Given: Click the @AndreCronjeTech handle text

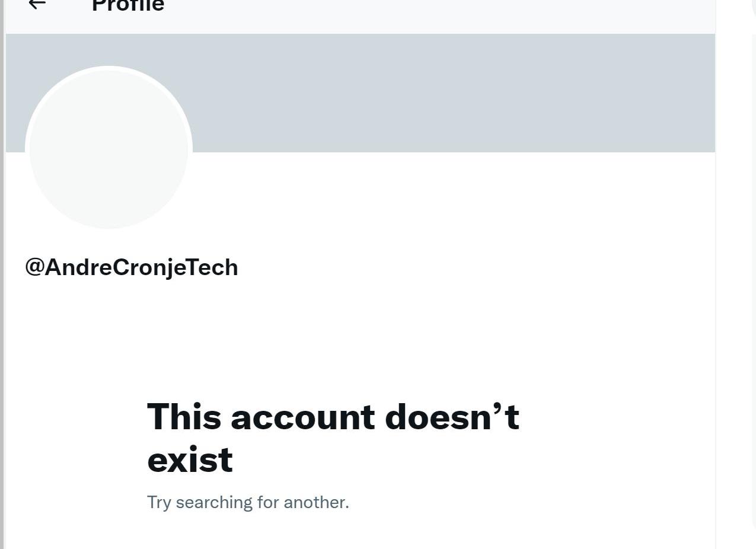Looking at the screenshot, I should [132, 267].
